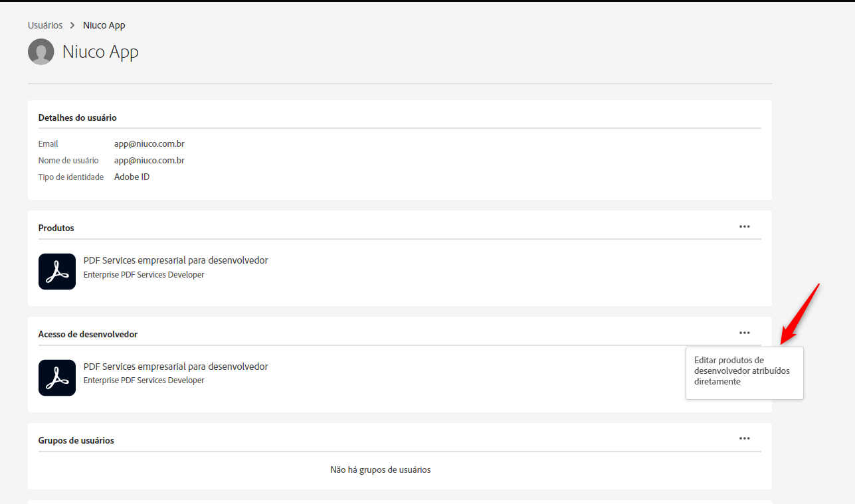Click the user avatar icon
This screenshot has height=504, width=855.
41,52
